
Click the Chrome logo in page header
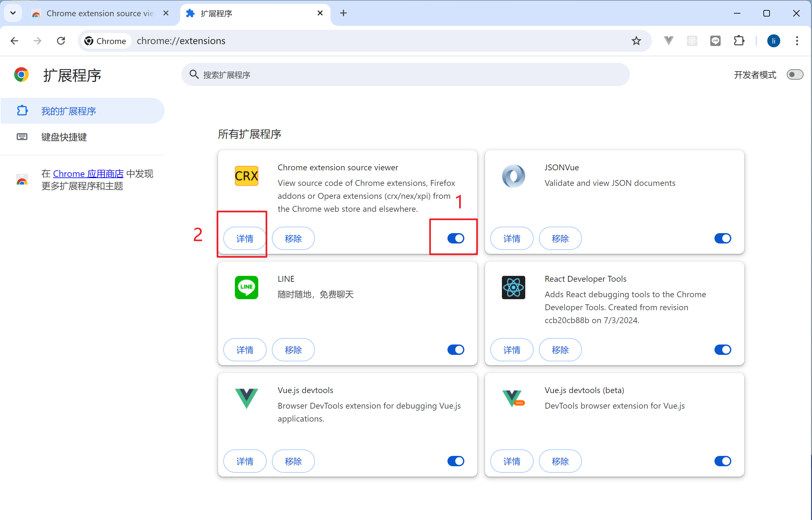point(21,74)
